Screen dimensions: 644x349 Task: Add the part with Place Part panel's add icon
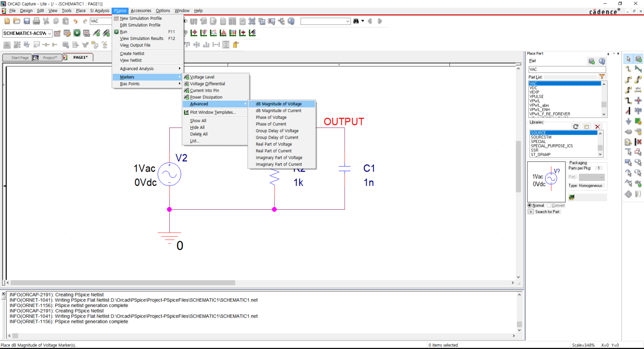(x=592, y=61)
